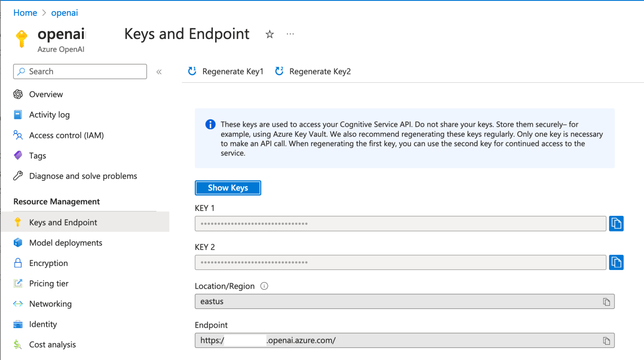Open the Networking label
The height and width of the screenshot is (360, 644).
click(x=50, y=304)
